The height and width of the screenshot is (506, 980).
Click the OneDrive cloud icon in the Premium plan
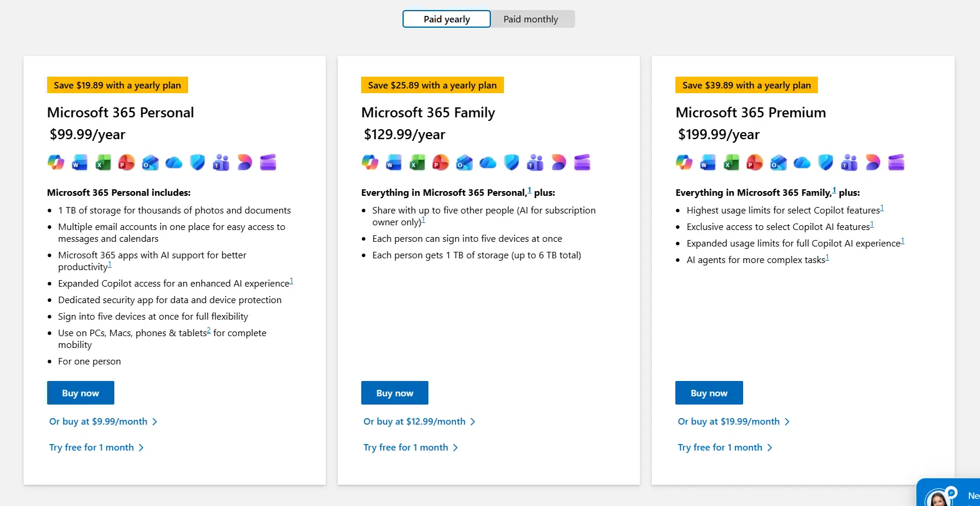pyautogui.click(x=802, y=162)
